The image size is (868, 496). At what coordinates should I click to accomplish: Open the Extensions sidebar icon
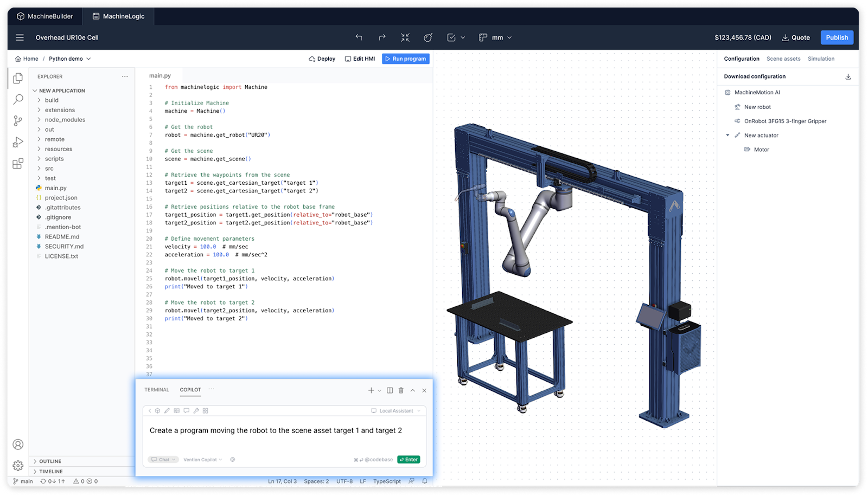tap(18, 163)
